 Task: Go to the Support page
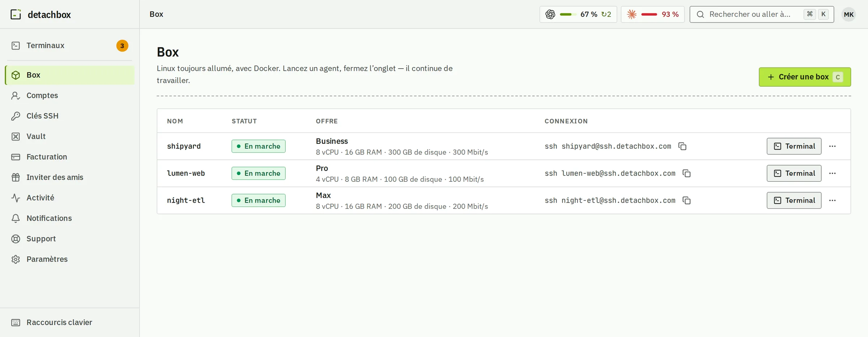[x=70, y=239]
